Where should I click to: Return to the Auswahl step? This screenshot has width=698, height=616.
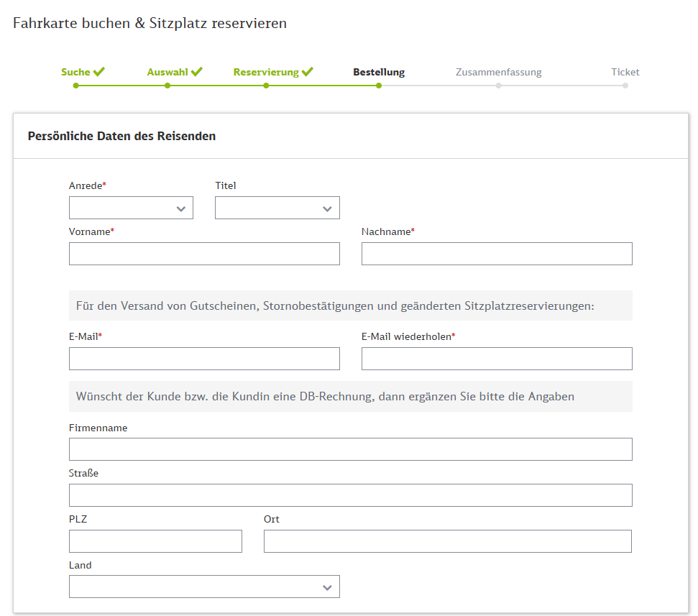[x=167, y=73]
